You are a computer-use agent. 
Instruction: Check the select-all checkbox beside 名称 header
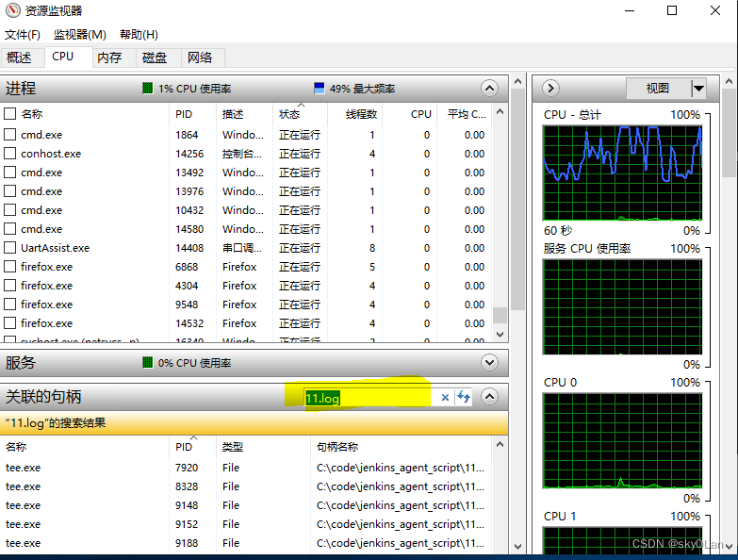point(9,114)
